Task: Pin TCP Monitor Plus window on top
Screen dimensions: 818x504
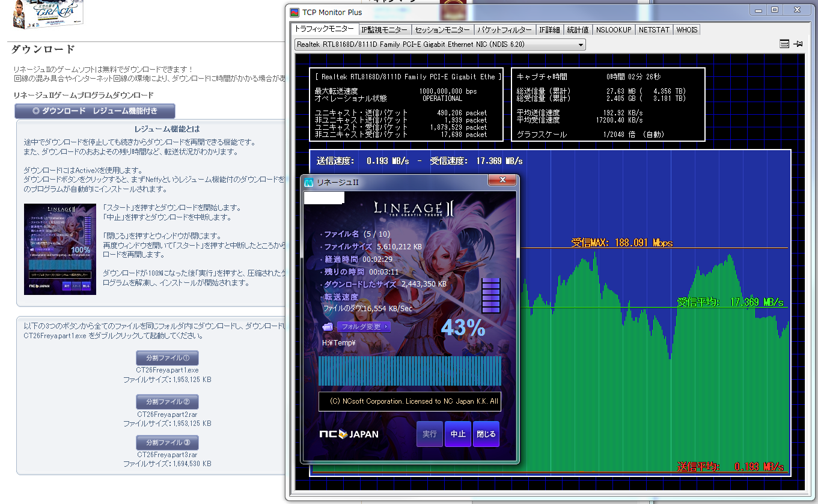Action: tap(798, 44)
